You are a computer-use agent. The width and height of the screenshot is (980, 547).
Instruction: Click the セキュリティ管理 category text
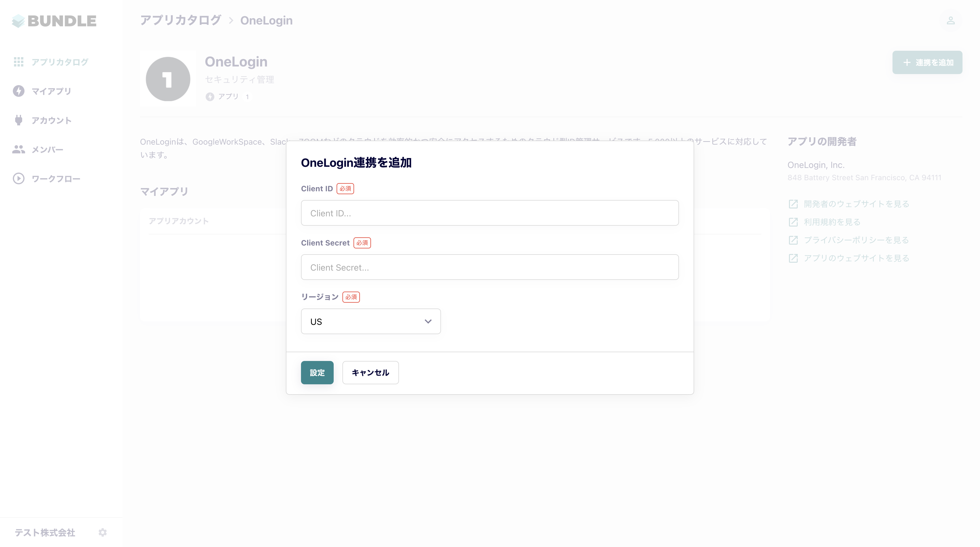tap(240, 80)
